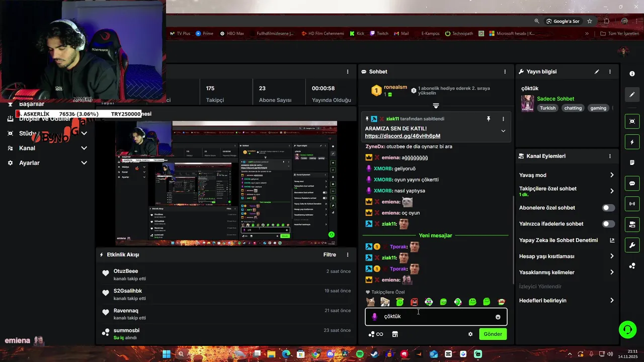Click the gaming tag
This screenshot has height=362, width=644.
(x=598, y=108)
